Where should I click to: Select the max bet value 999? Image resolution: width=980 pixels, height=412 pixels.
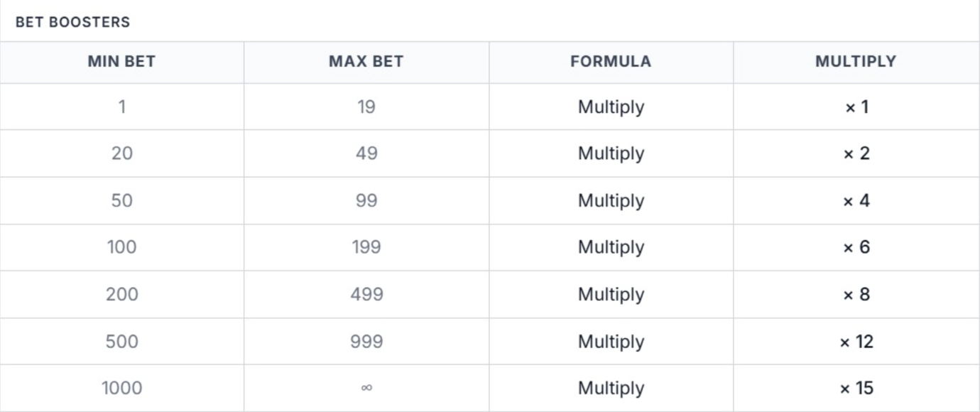pos(366,342)
